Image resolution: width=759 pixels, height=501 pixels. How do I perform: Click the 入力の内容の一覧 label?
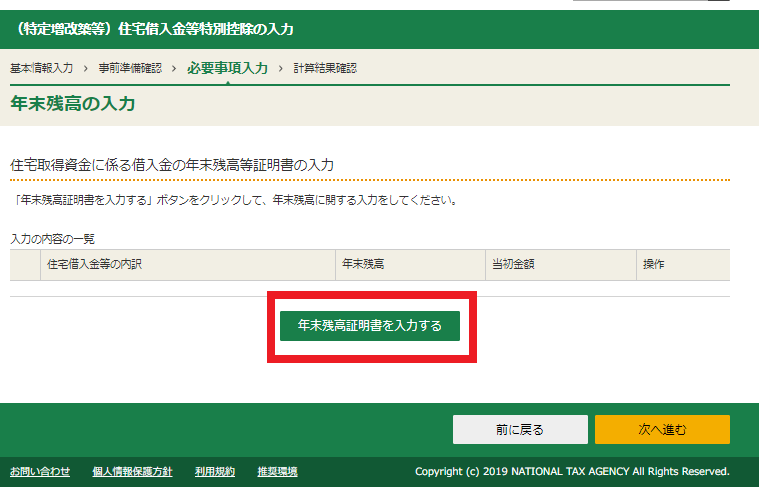click(x=52, y=239)
